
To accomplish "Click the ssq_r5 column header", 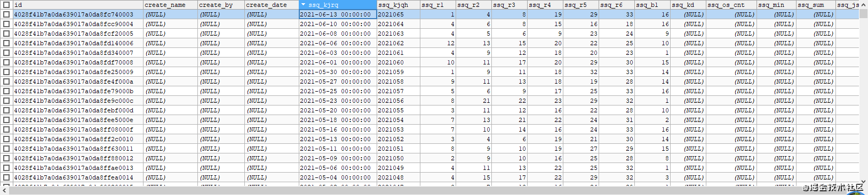I will pyautogui.click(x=581, y=5).
